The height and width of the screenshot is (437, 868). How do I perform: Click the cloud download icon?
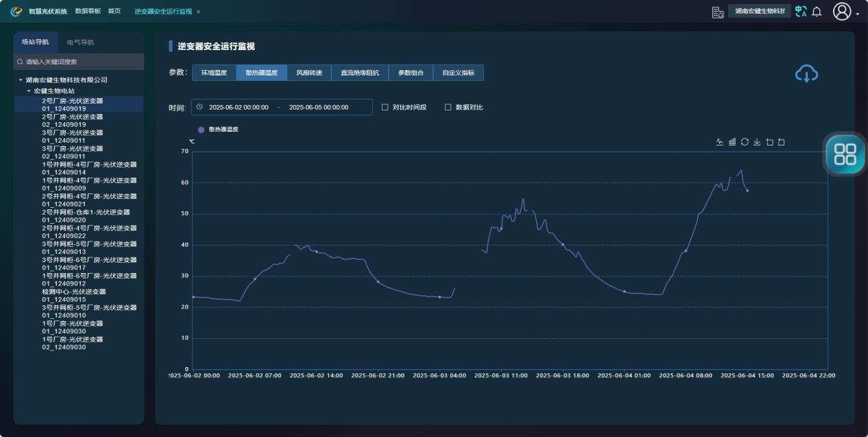click(x=806, y=73)
